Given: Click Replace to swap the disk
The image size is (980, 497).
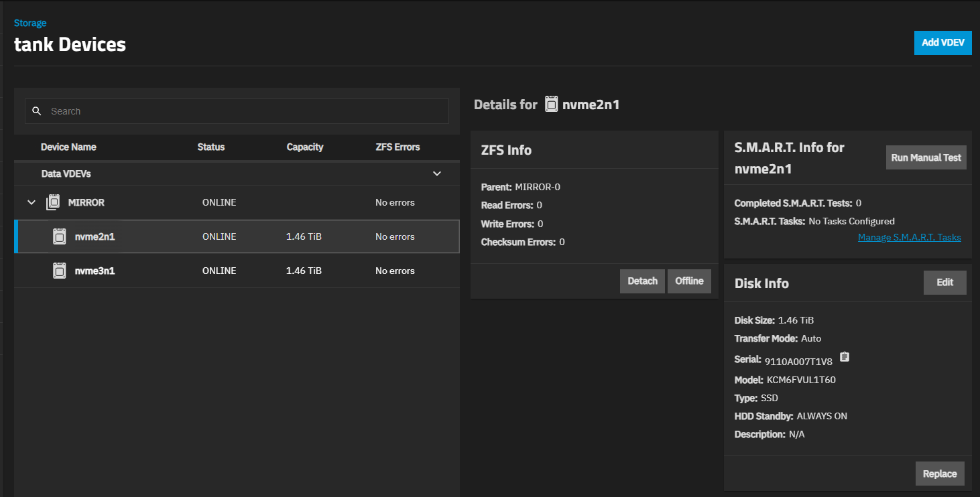Looking at the screenshot, I should [x=940, y=474].
